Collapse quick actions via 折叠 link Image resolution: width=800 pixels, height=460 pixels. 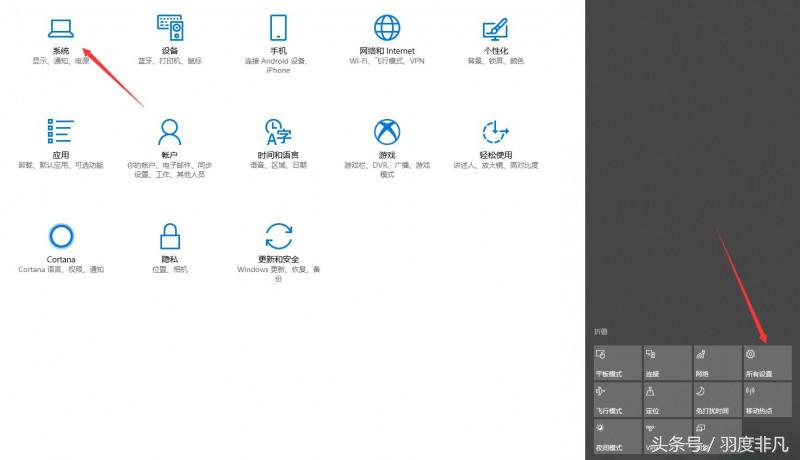click(601, 331)
